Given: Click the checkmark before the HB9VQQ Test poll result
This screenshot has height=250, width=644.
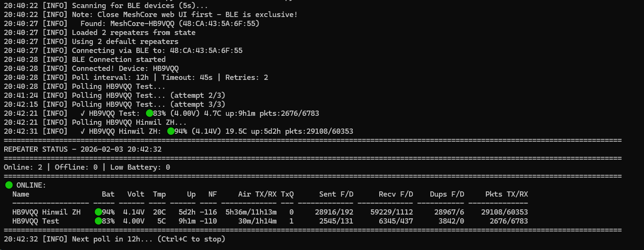Looking at the screenshot, I should (x=83, y=113).
